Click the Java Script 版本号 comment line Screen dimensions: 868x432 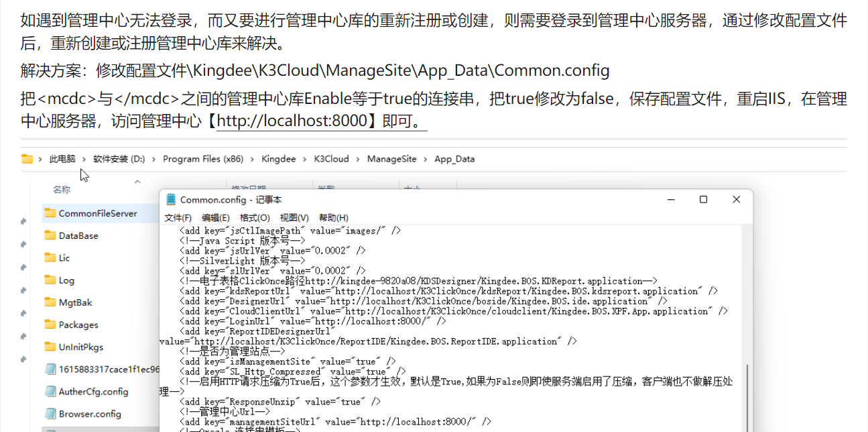[x=243, y=241]
